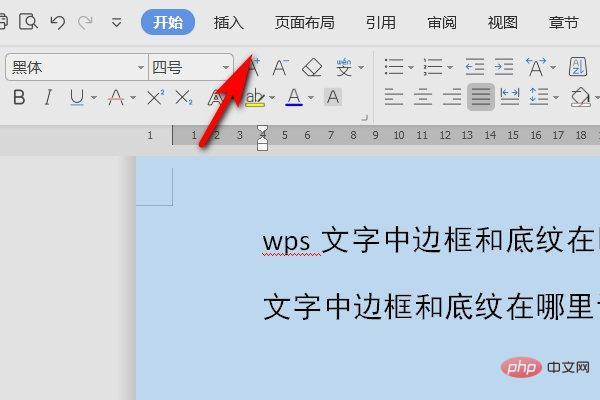This screenshot has height=400, width=600.
Task: Open the phonetic guide (wén) tool
Action: pyautogui.click(x=344, y=67)
